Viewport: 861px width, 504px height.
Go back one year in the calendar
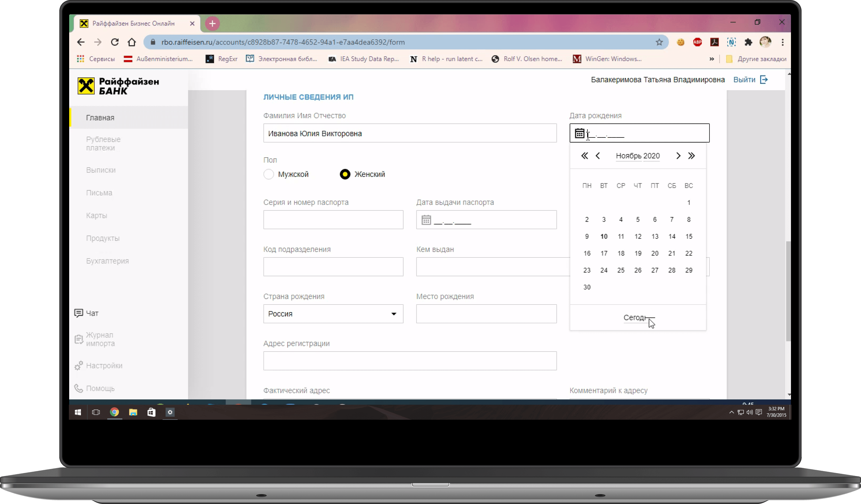585,156
